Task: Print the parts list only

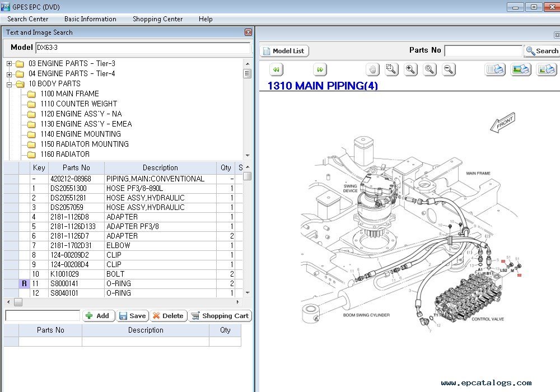Action: [x=495, y=69]
